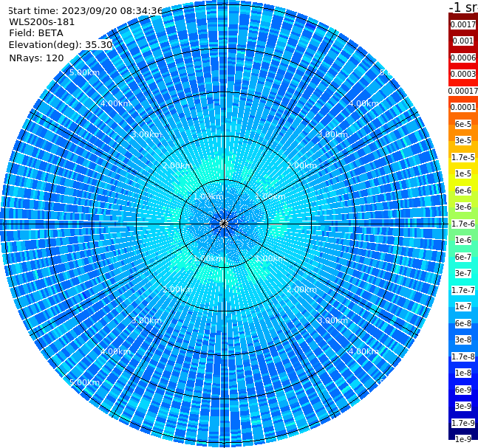Click the Elevation(deg): 35.30 label
This screenshot has height=448, width=478.
click(61, 45)
